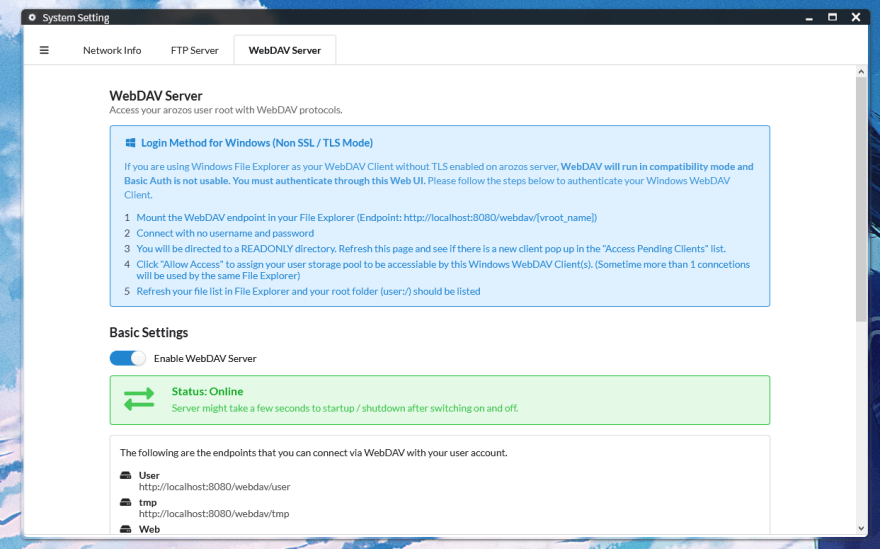Click the System Setting gear icon in title bar
Viewport: 880px width, 549px height.
point(32,17)
